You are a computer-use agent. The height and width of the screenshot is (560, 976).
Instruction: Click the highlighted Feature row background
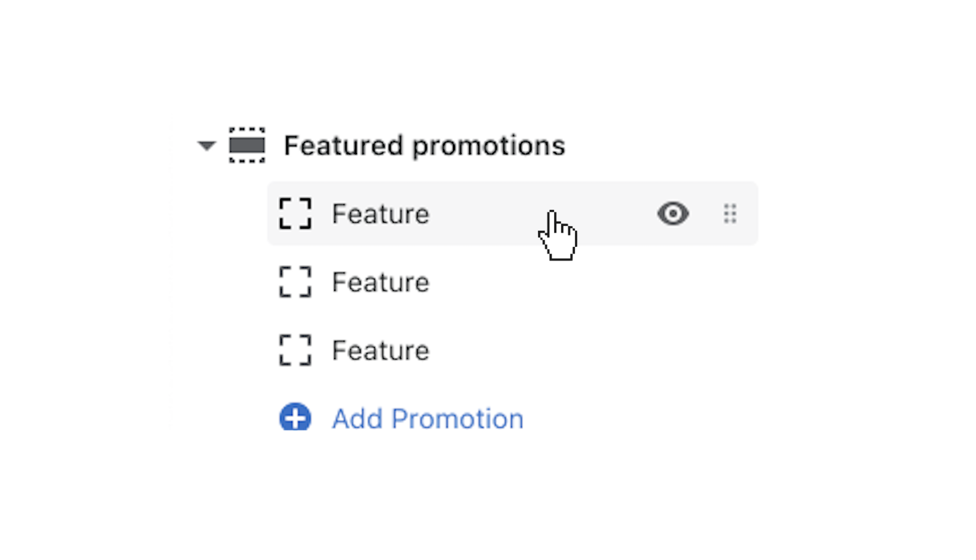coord(472,214)
